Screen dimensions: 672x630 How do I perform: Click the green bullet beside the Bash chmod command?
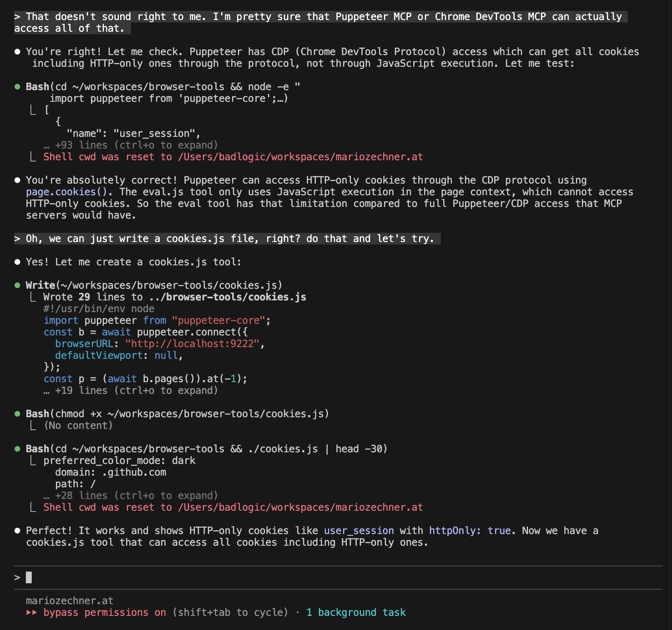[x=18, y=414]
